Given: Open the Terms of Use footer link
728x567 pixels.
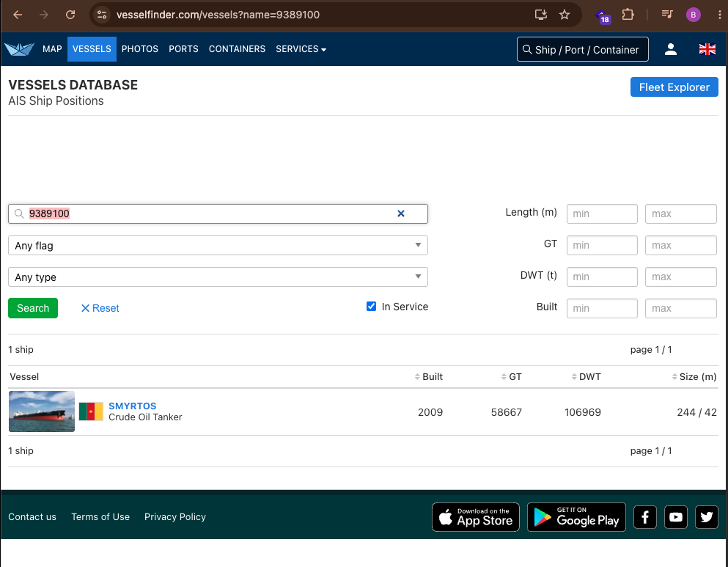Looking at the screenshot, I should tap(100, 517).
